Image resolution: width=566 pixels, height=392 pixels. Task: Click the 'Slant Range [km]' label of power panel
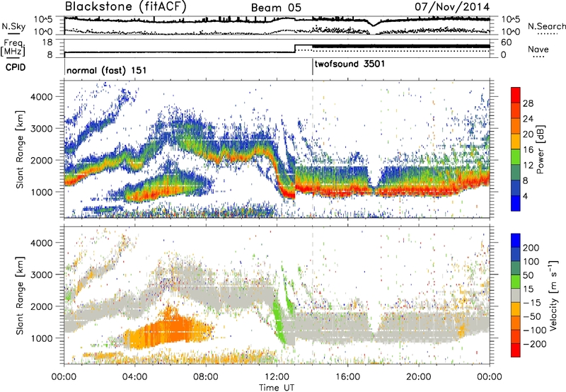click(20, 149)
